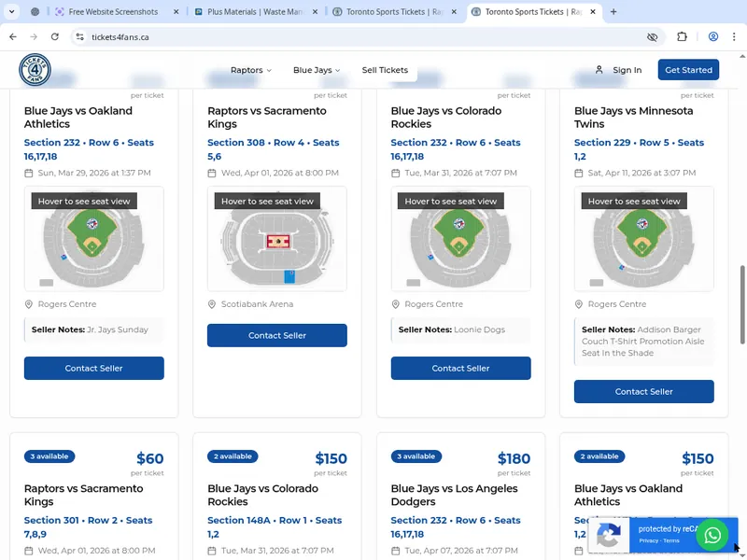Click the location pin next to Scotiabank Arena
The width and height of the screenshot is (747, 560).
click(x=212, y=304)
